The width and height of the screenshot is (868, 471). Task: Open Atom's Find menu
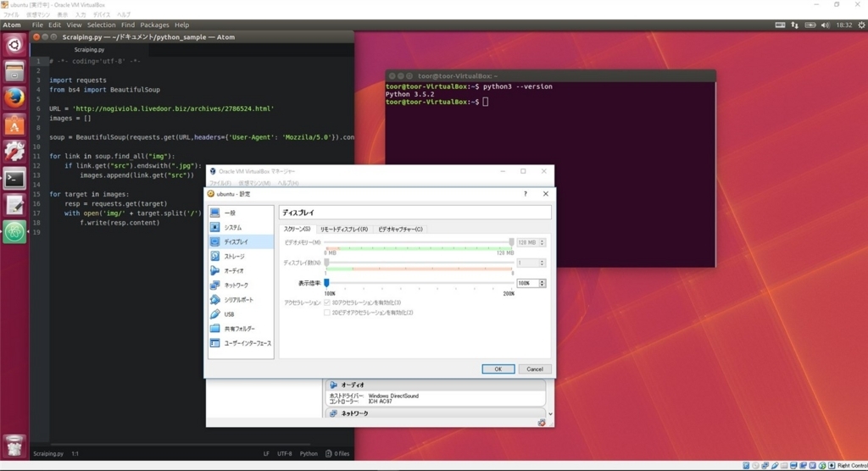[x=127, y=25]
